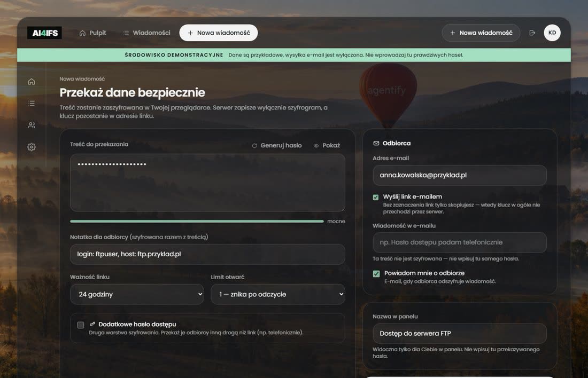The image size is (588, 378).
Task: Click the password strength bar
Action: [197, 222]
